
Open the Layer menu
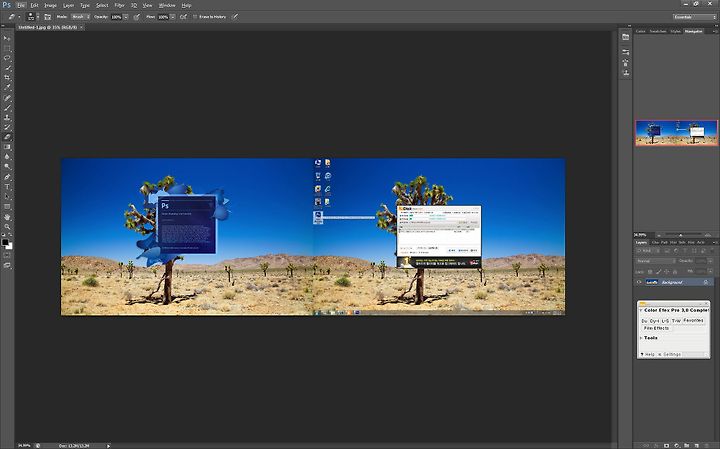coord(68,6)
